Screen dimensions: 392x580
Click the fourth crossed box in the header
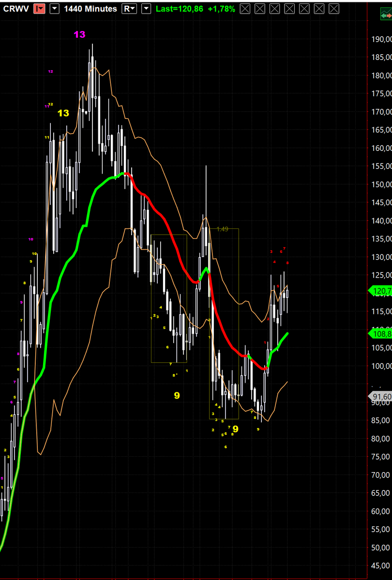click(x=289, y=9)
